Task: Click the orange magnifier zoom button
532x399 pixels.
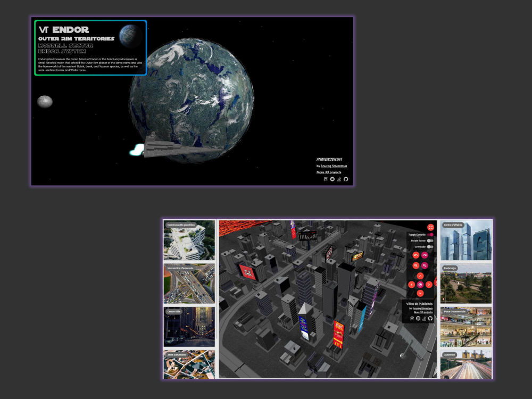Action: (x=415, y=265)
